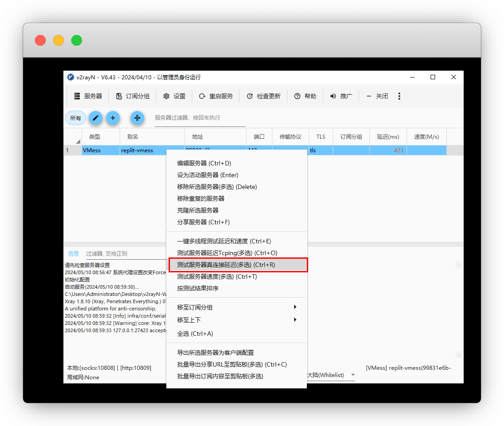Focus the log 过滤器, 支持正则 field
504x426 pixels.
(x=126, y=254)
